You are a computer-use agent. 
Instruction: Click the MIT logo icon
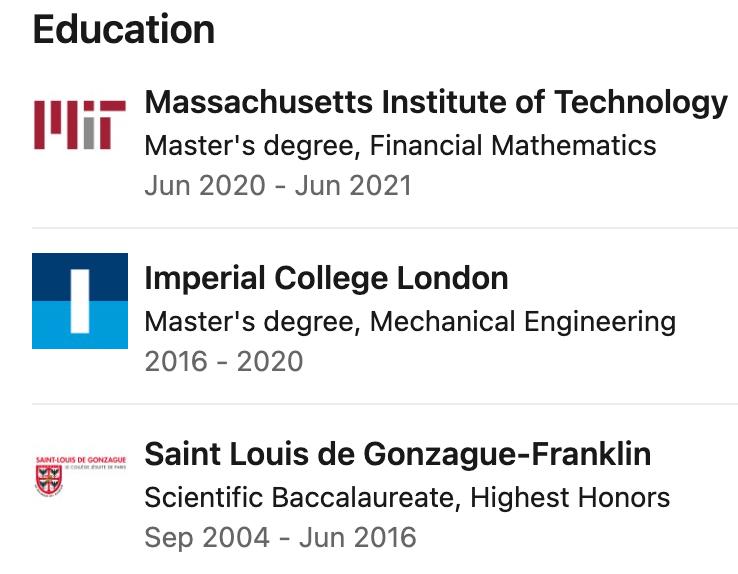tap(80, 124)
